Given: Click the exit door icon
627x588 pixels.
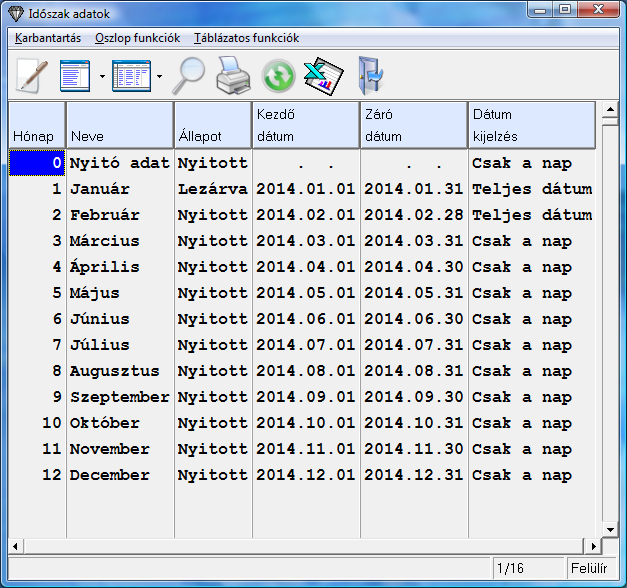Looking at the screenshot, I should [x=371, y=76].
